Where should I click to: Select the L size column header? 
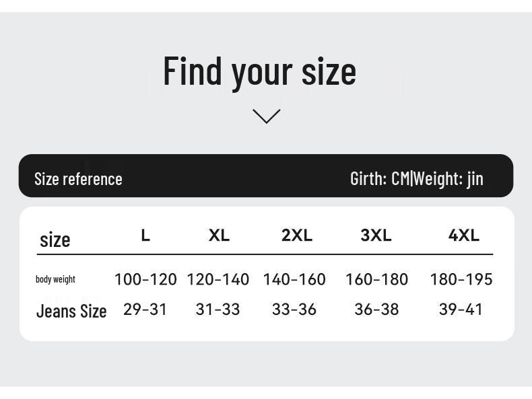pyautogui.click(x=145, y=235)
